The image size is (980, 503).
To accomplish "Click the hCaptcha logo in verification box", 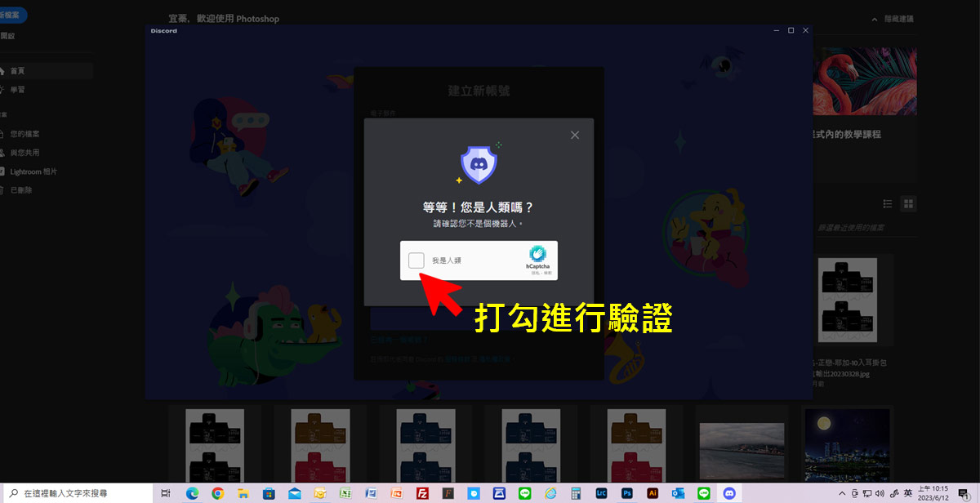I will pyautogui.click(x=537, y=255).
